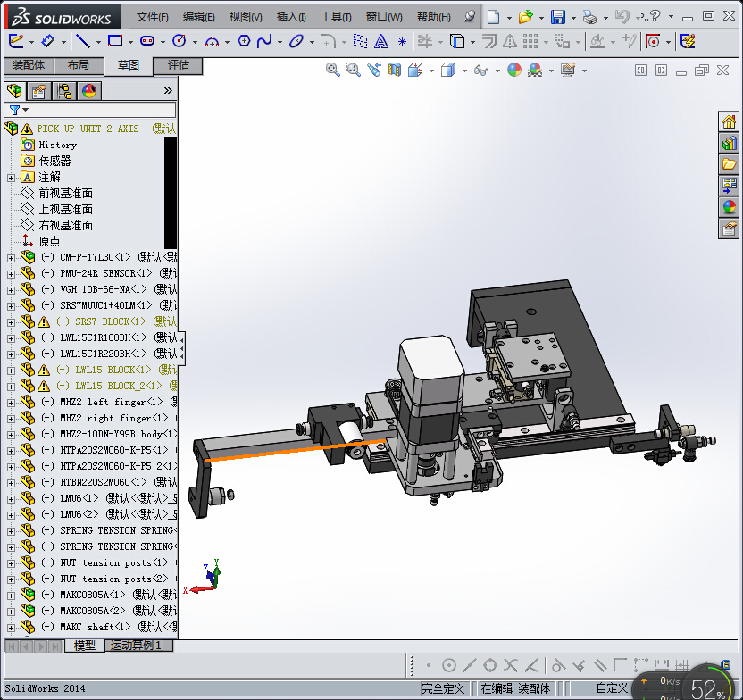Open the Zoom to Fit view tool
The image size is (743, 700).
(x=333, y=71)
